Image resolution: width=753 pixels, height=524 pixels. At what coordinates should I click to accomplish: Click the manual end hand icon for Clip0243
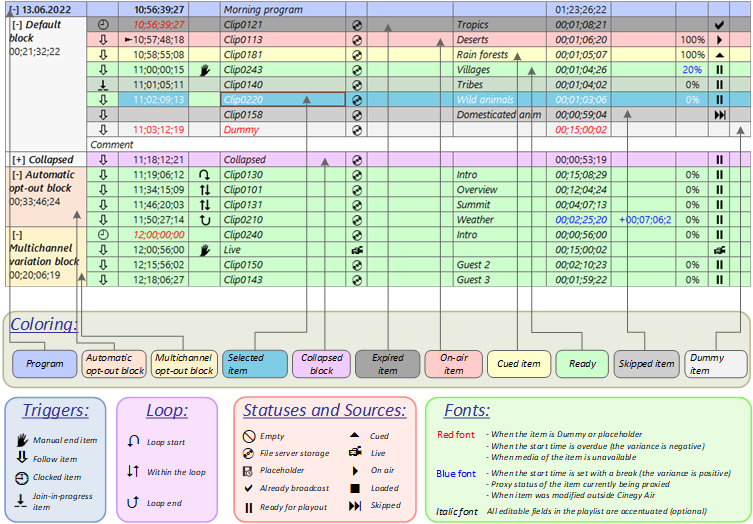tap(204, 70)
